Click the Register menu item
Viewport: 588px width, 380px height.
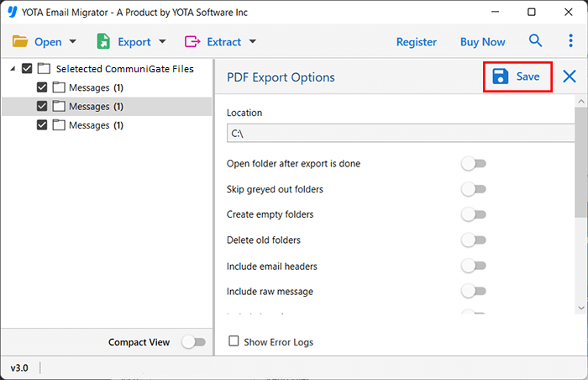pyautogui.click(x=416, y=41)
